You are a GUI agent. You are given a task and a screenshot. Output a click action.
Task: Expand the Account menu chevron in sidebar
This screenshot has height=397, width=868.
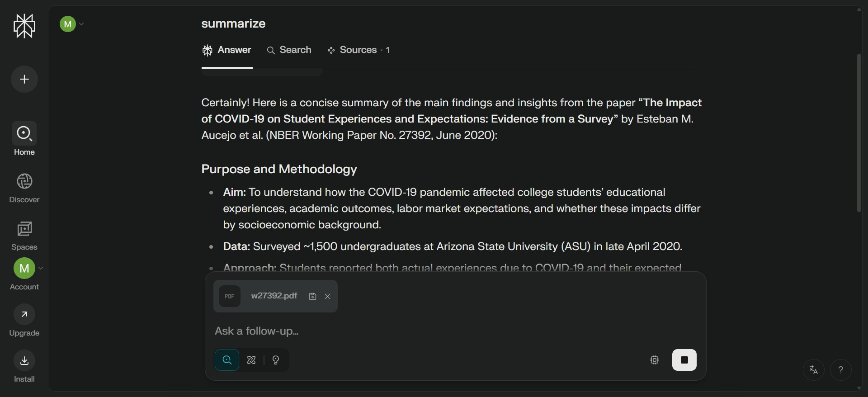click(x=41, y=268)
